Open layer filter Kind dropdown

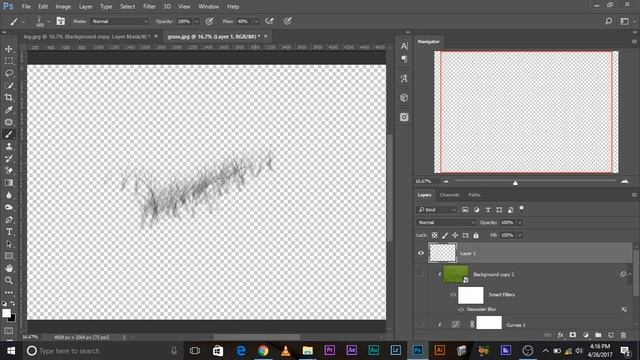[x=436, y=210]
